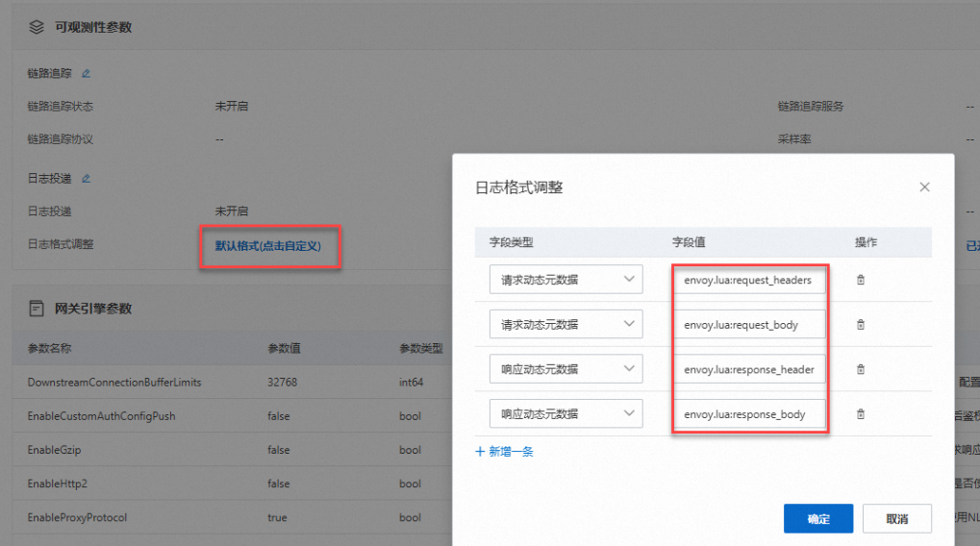Click the 采样率 label
This screenshot has width=980, height=546.
point(794,139)
